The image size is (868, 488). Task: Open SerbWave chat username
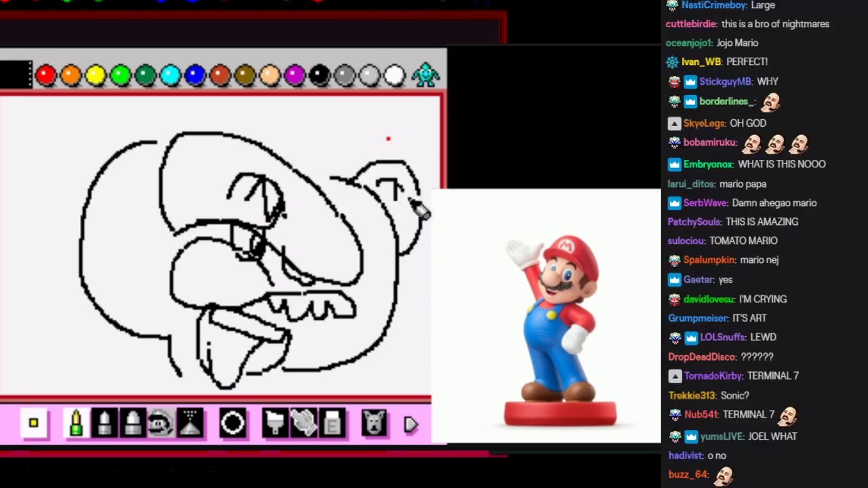pos(705,203)
